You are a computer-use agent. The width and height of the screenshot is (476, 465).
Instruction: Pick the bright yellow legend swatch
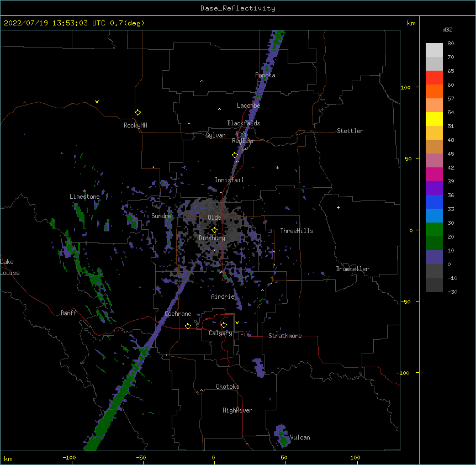coord(434,119)
